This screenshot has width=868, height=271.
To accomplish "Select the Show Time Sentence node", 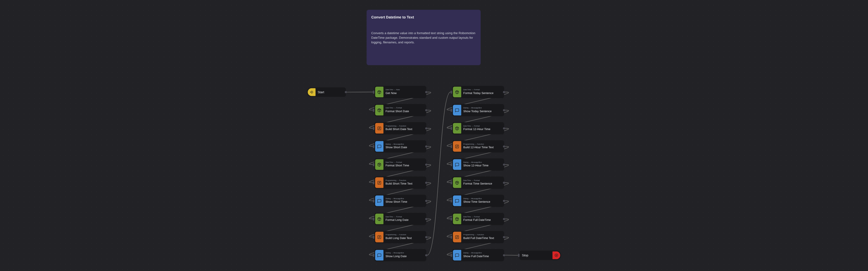I will tap(478, 201).
